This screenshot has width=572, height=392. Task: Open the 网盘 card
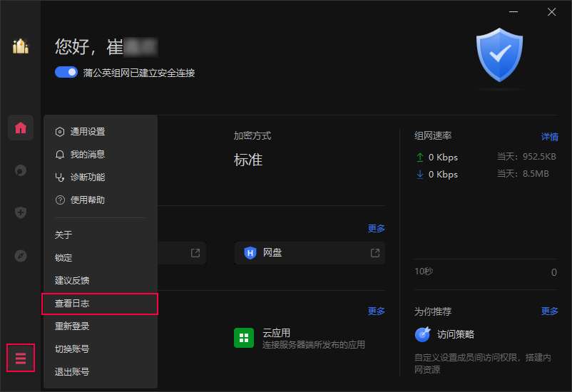(310, 253)
